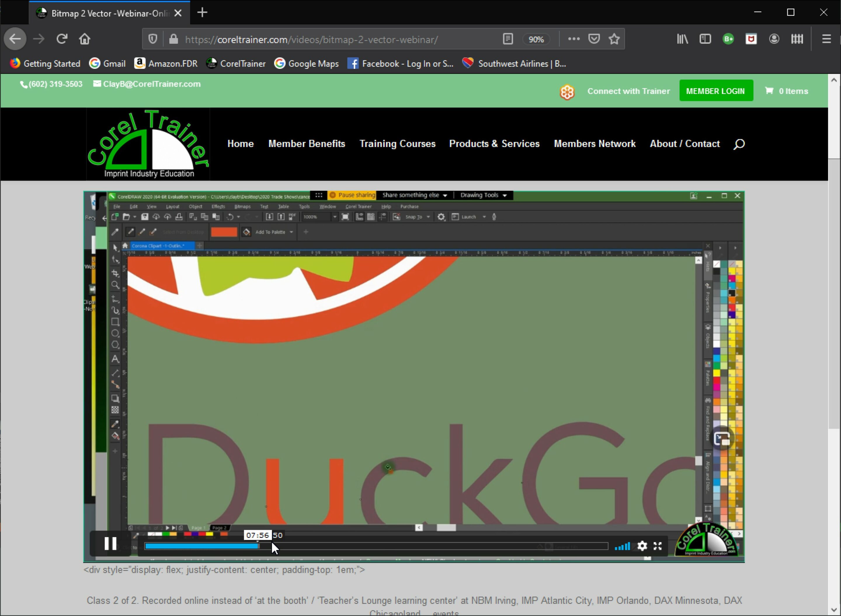Click the MEMBER LOGIN button

point(716,91)
